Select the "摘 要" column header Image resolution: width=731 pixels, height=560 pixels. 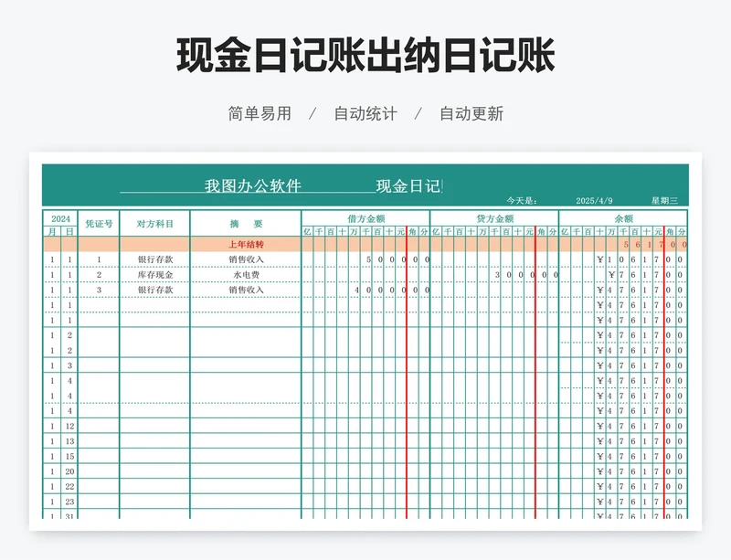[246, 224]
